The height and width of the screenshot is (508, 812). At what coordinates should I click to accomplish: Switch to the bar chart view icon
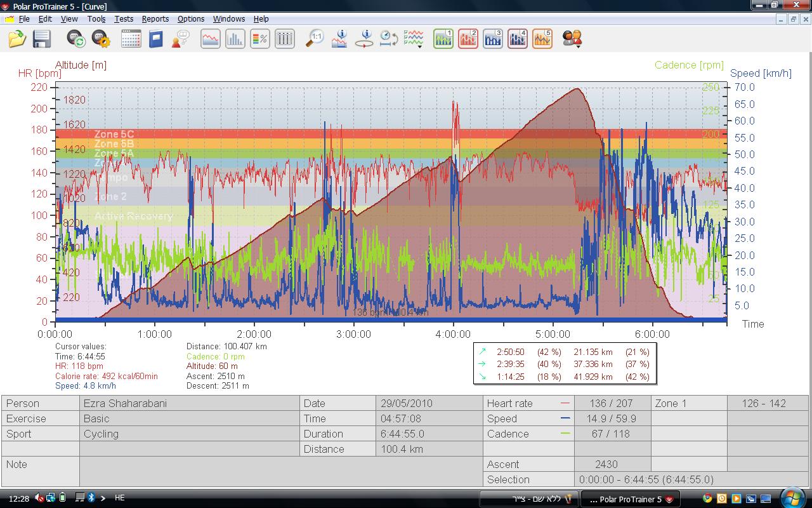point(235,39)
